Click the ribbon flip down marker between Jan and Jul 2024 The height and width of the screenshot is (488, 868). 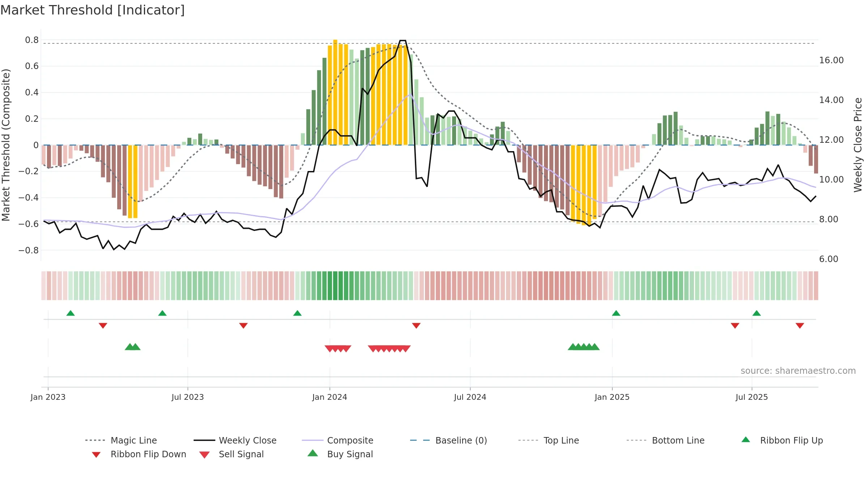click(416, 326)
